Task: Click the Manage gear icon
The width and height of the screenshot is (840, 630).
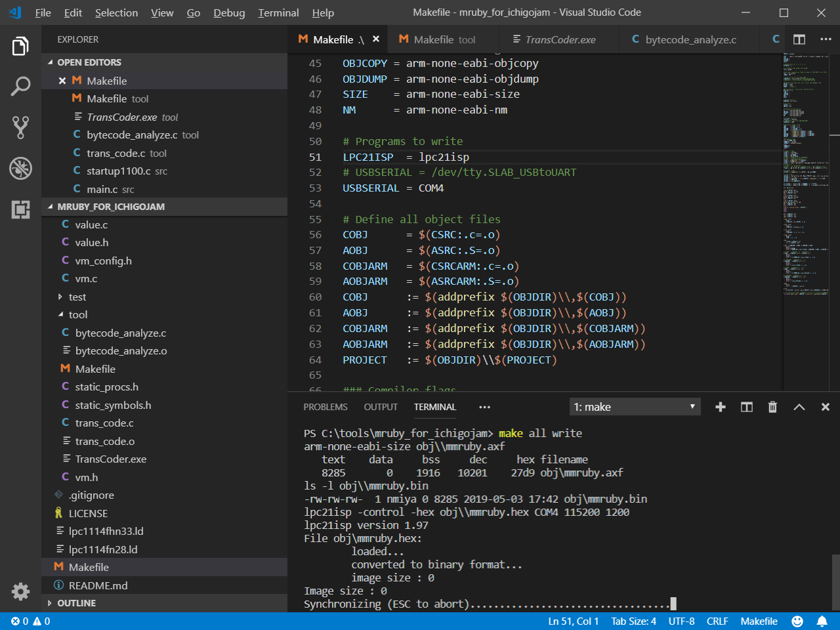Action: pos(20,591)
